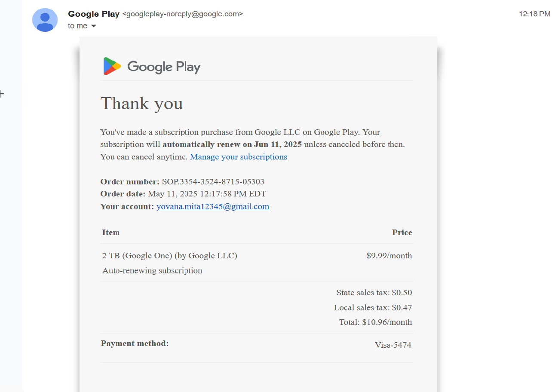Expand recipient details arrow next to "to me"

tap(94, 26)
